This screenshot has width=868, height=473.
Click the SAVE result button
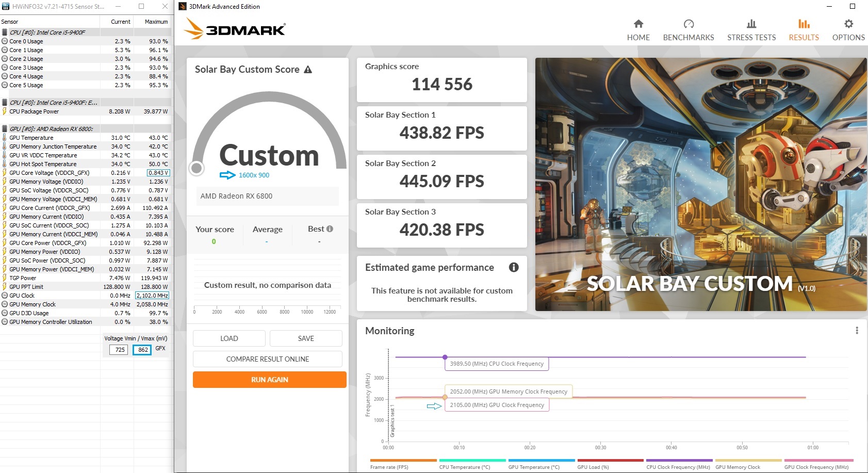point(306,338)
